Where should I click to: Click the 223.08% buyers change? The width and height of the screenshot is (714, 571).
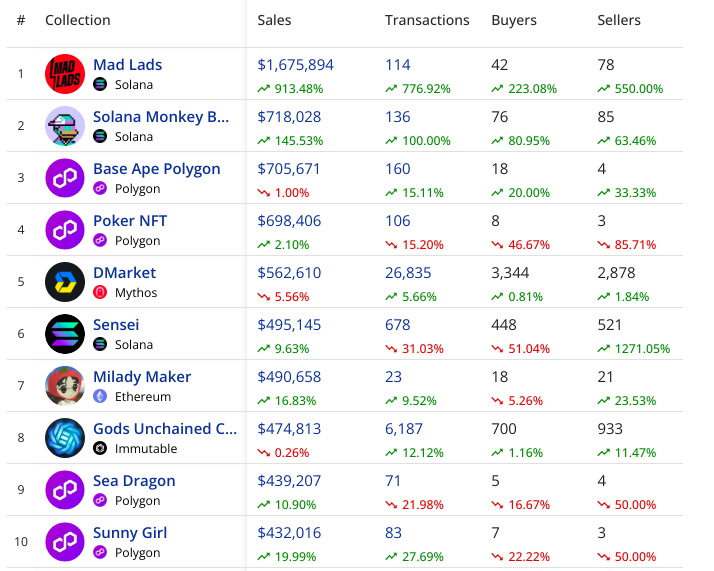(532, 88)
